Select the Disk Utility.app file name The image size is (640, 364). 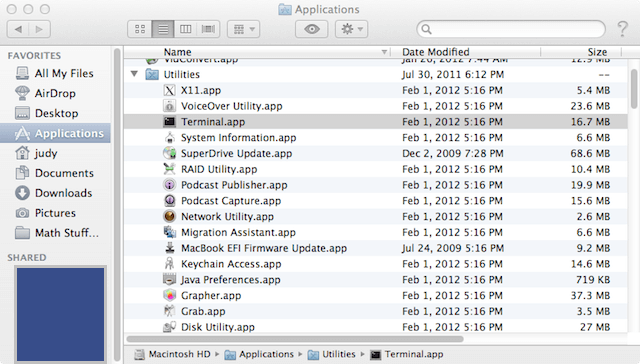pos(218,327)
